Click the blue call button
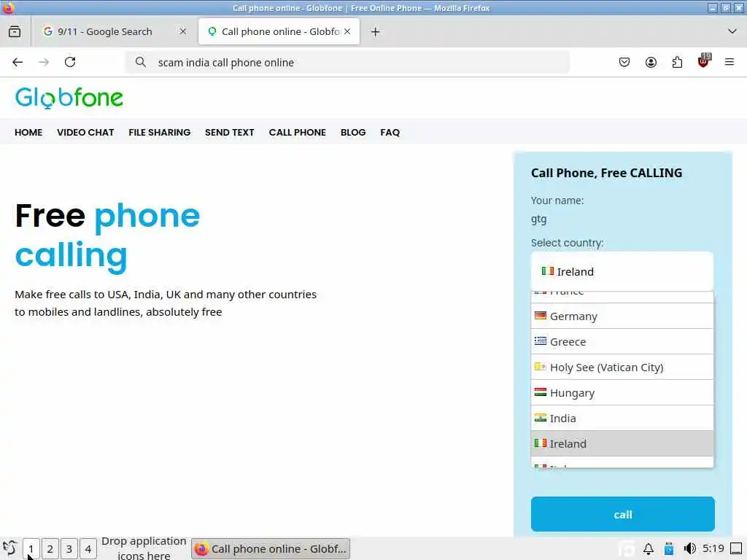The image size is (747, 560). coord(623,514)
